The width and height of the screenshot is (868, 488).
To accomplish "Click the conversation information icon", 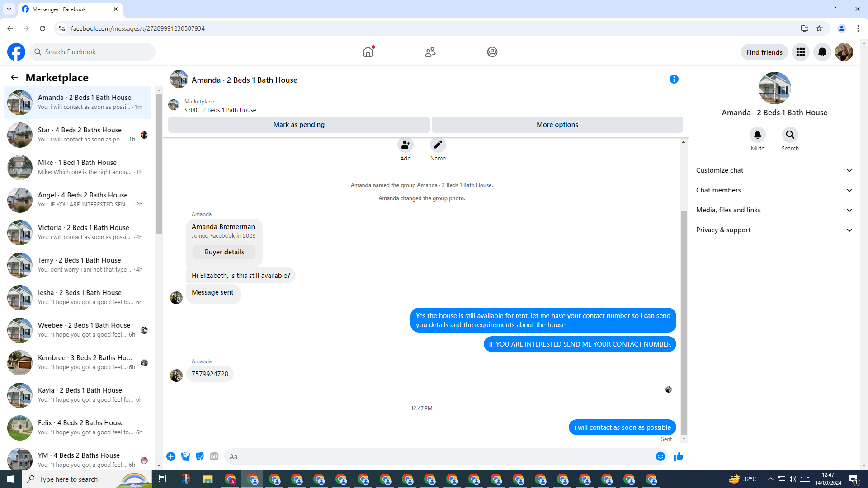I will [x=674, y=79].
